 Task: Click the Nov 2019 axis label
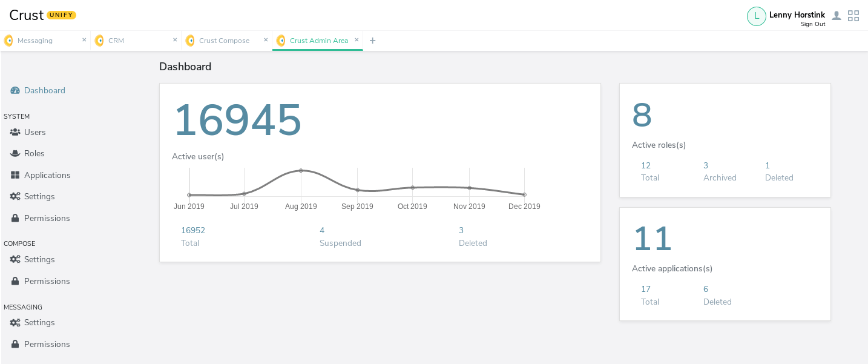click(469, 207)
